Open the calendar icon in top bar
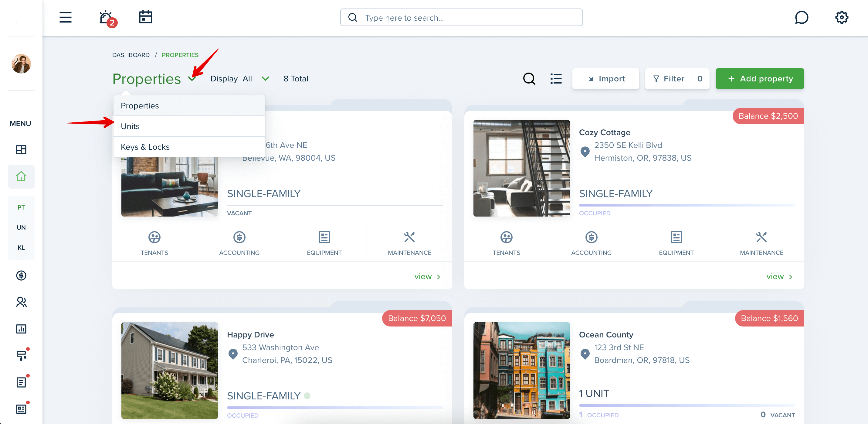The width and height of the screenshot is (868, 424). (x=146, y=17)
